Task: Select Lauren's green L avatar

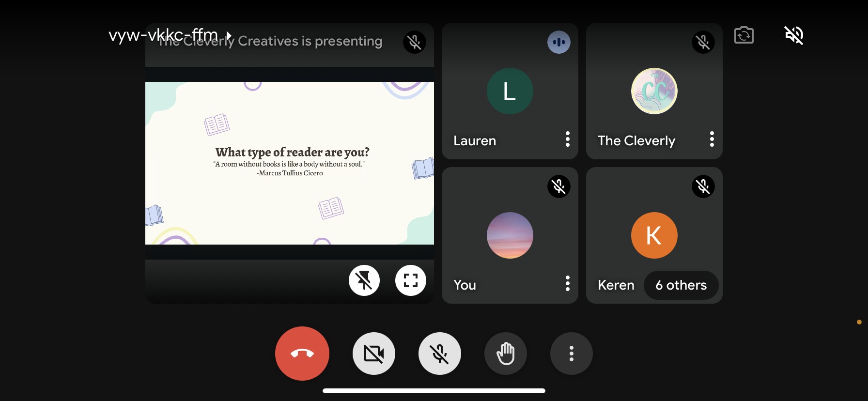Action: [x=510, y=91]
